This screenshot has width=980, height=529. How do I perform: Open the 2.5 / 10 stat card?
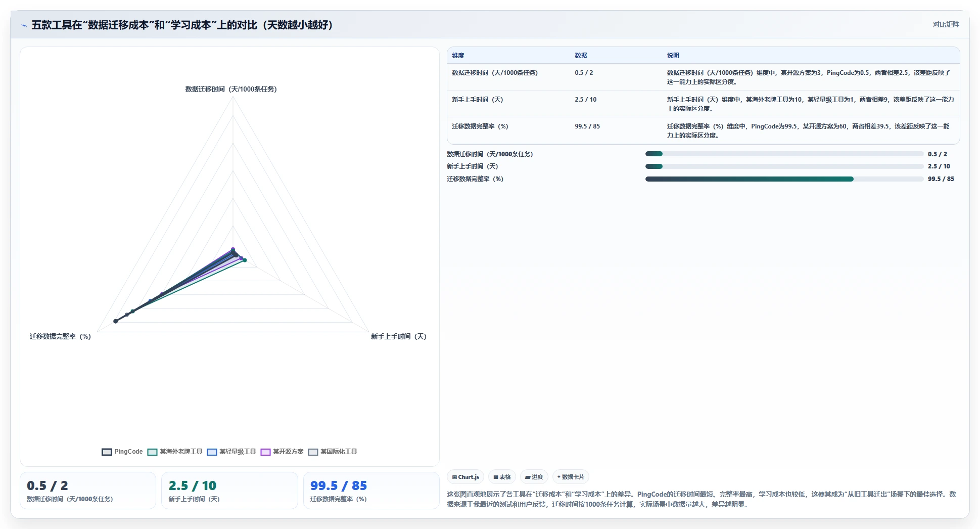(229, 491)
